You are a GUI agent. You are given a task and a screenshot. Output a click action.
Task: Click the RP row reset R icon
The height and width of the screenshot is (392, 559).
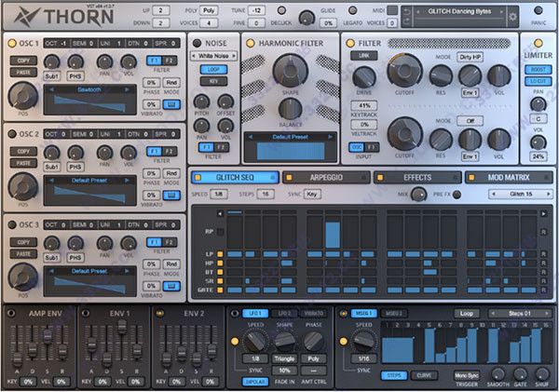click(543, 230)
